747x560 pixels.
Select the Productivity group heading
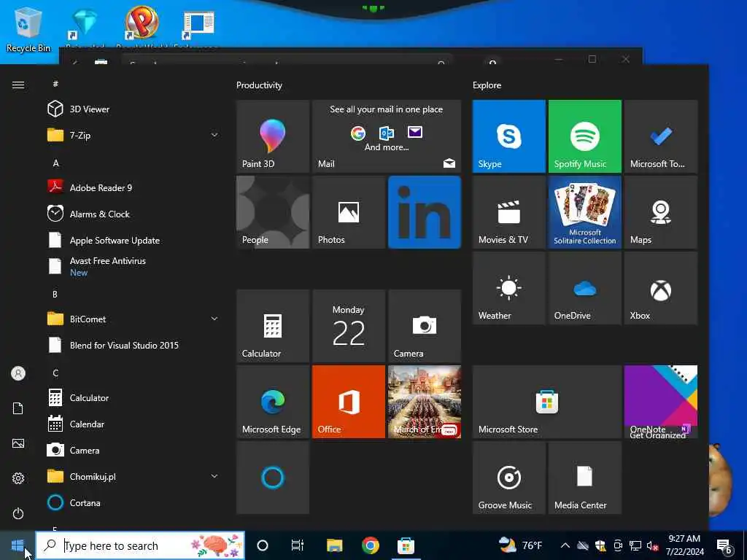coord(259,85)
